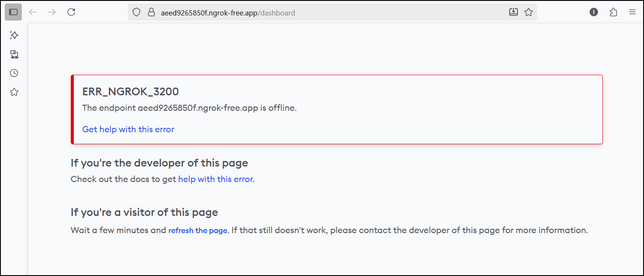Open the extensions puzzle-piece menu
This screenshot has height=276, width=644.
614,12
